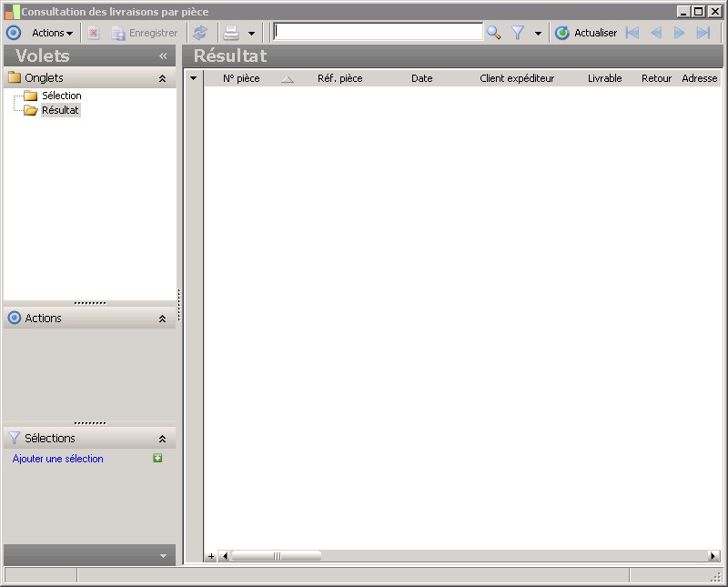Click the Sélections funnel icon in the panel header

15,438
